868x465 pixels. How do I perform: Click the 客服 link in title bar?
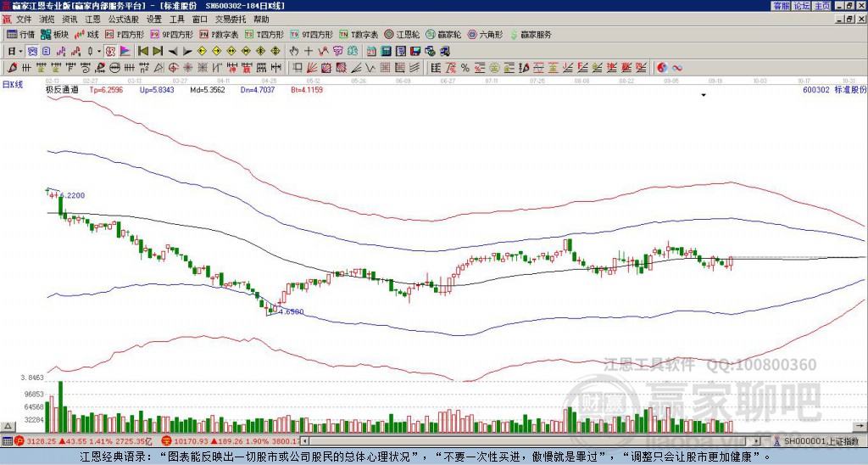(781, 6)
